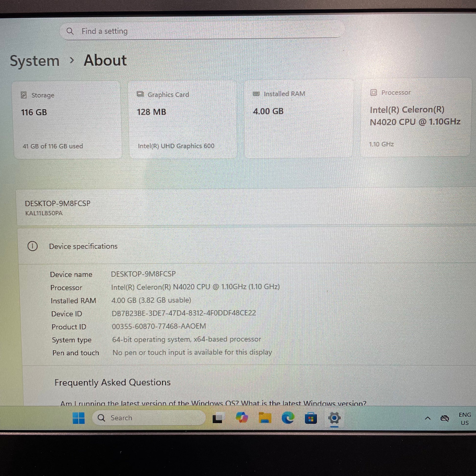Click the Storage drive icon
The image size is (476, 476).
coord(24,95)
